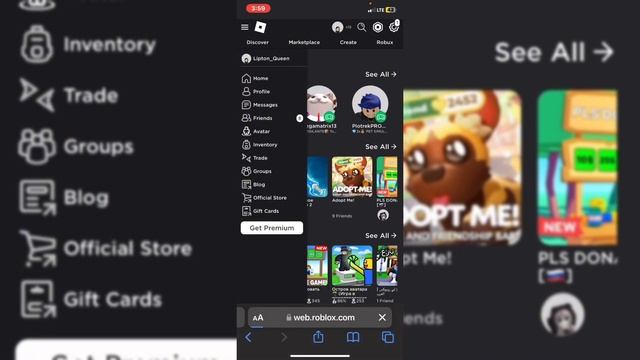Tap the friend avatar under PLS DONATE
The image size is (640, 360).
coord(383,215)
